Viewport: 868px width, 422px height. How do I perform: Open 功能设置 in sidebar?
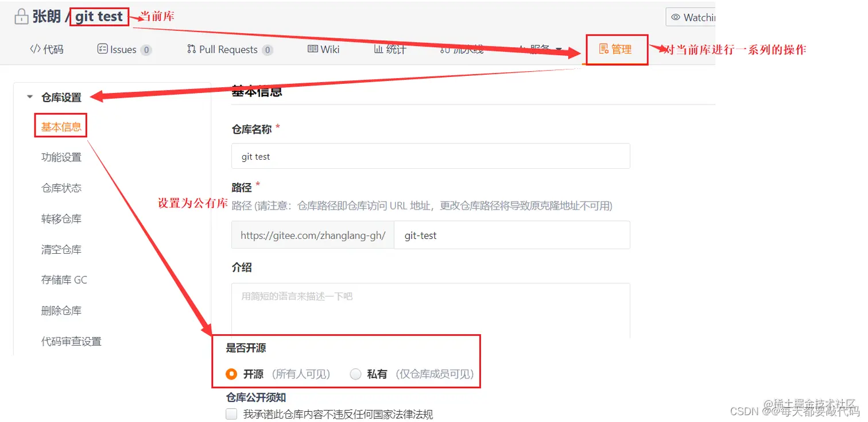point(61,157)
